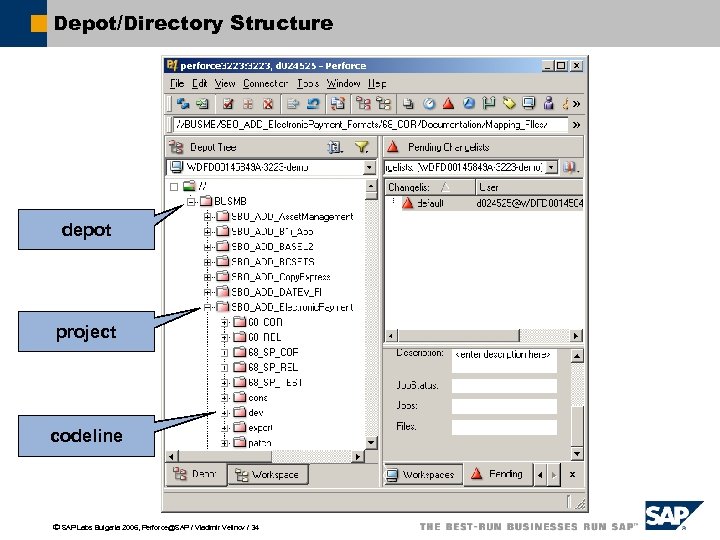This screenshot has width=720, height=540.
Task: Switch to the Pending tab
Action: click(x=498, y=474)
